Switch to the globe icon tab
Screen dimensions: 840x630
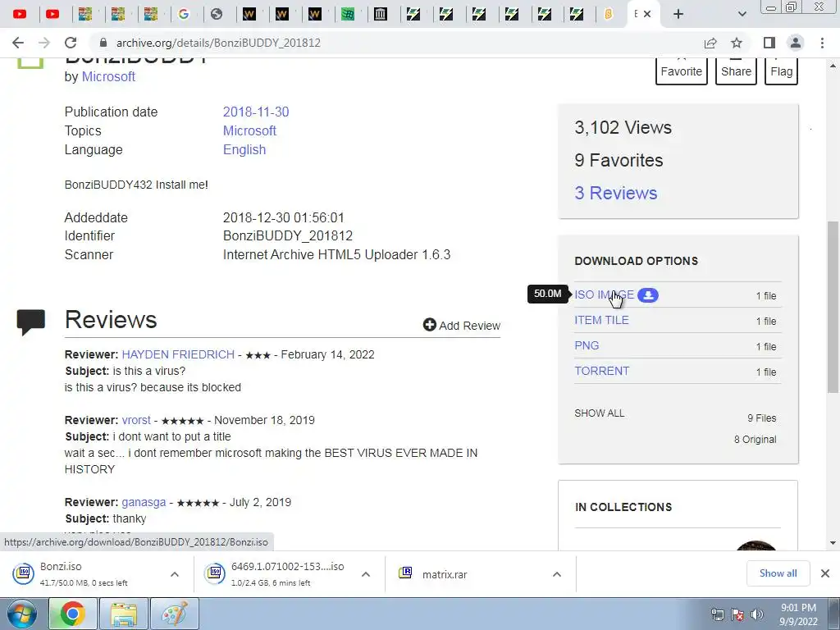click(217, 14)
